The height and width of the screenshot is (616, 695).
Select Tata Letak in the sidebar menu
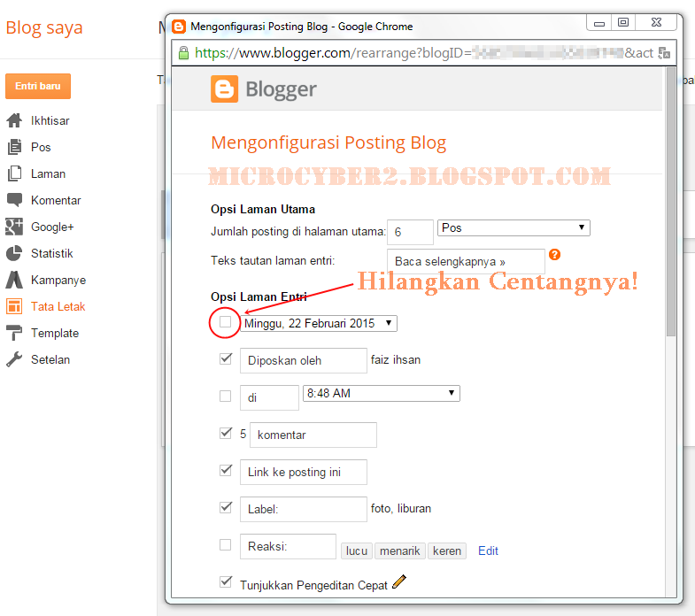pos(58,306)
